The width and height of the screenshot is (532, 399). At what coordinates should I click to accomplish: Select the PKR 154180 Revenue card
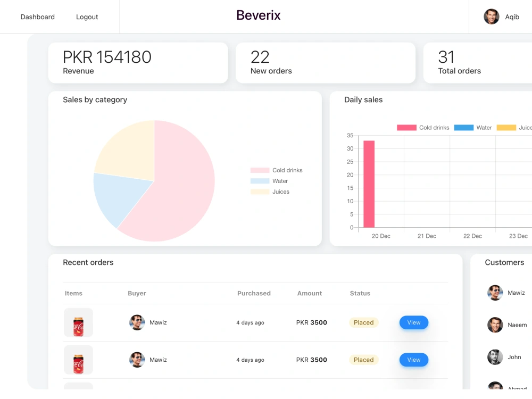point(138,63)
